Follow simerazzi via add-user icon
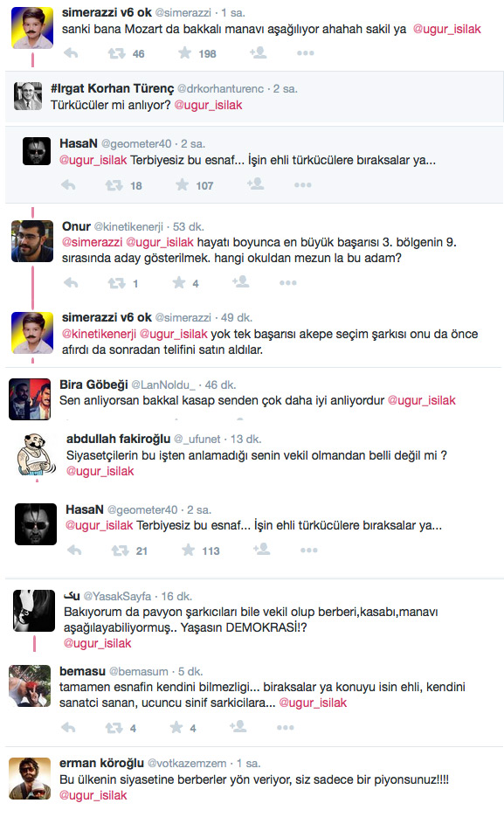The height and width of the screenshot is (817, 504). (258, 52)
